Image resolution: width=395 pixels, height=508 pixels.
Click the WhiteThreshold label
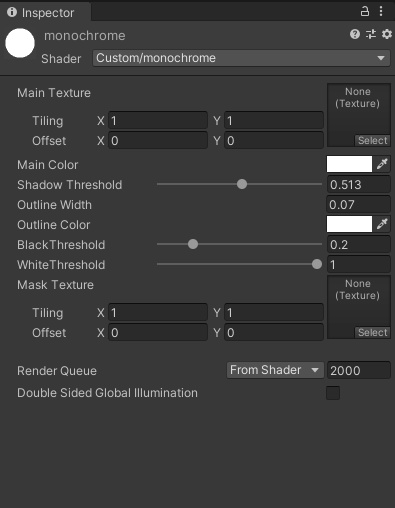[x=61, y=265]
